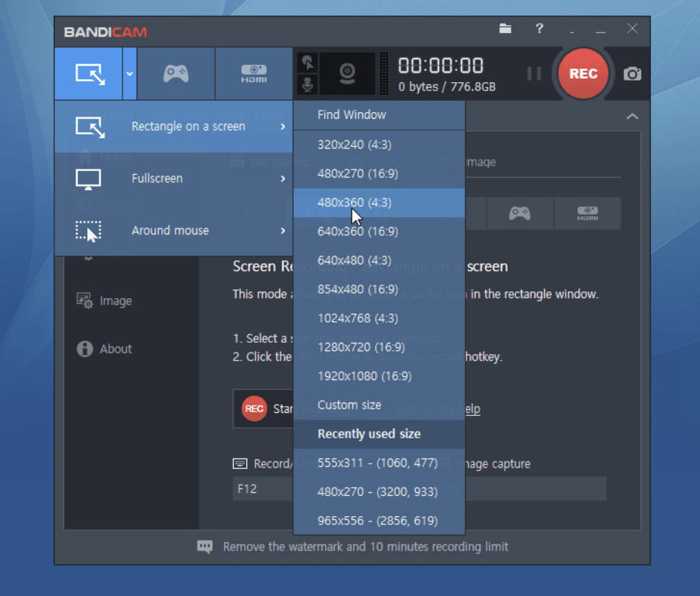Open the recording mode dropdown arrow
Image resolution: width=700 pixels, height=596 pixels.
(x=129, y=72)
